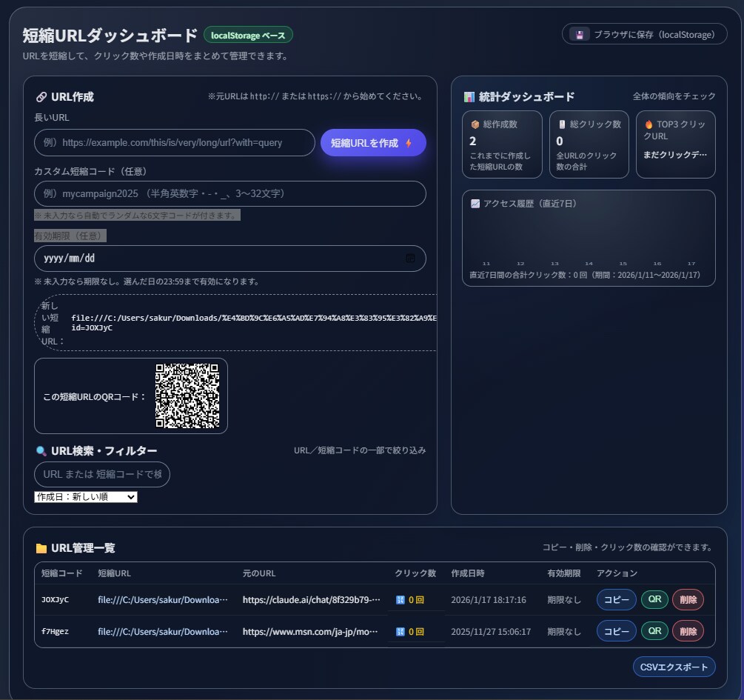Click the short code JOXJyC cell
Screen dimensions: 744x700
55,600
